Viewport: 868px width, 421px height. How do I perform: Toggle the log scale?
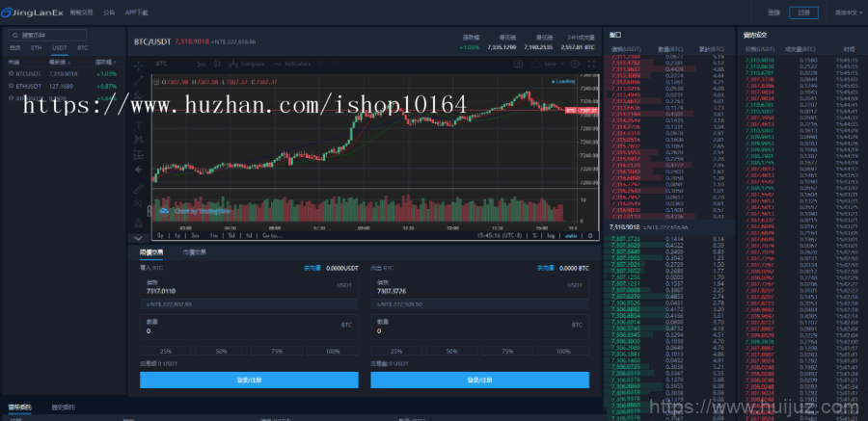(551, 235)
